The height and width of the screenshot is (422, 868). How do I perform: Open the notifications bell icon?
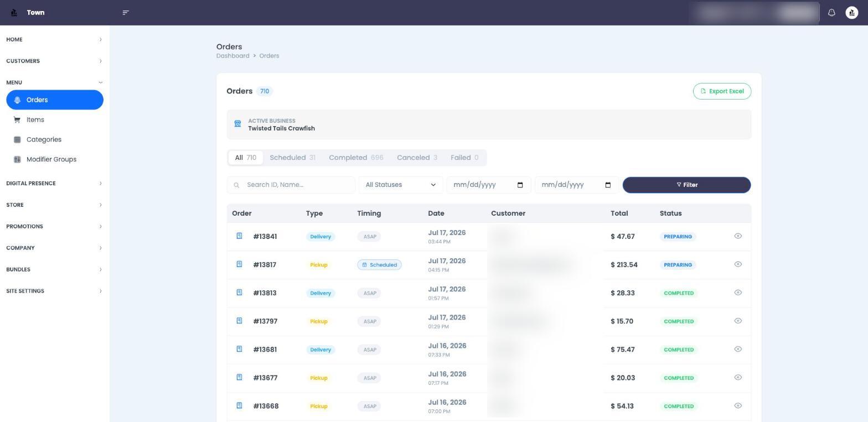831,12
